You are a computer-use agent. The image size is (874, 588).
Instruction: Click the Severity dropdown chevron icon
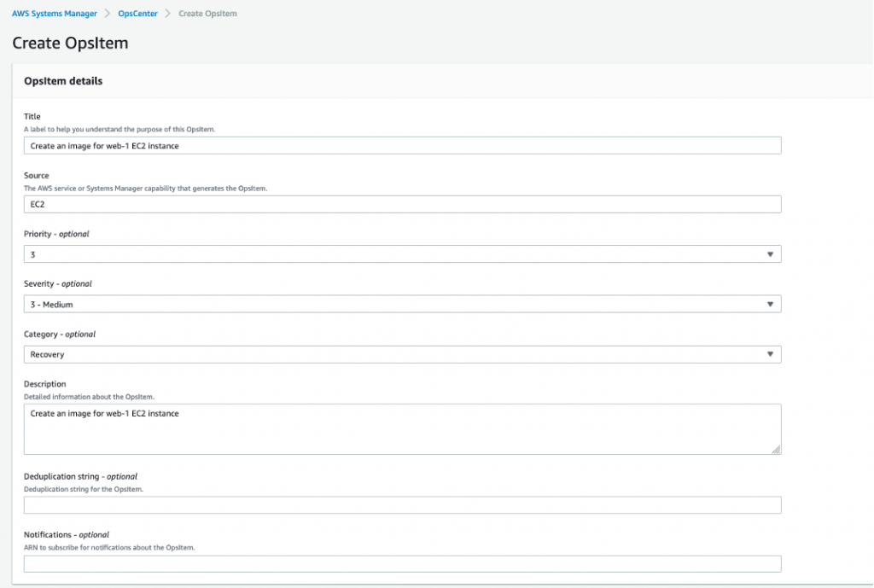click(769, 304)
